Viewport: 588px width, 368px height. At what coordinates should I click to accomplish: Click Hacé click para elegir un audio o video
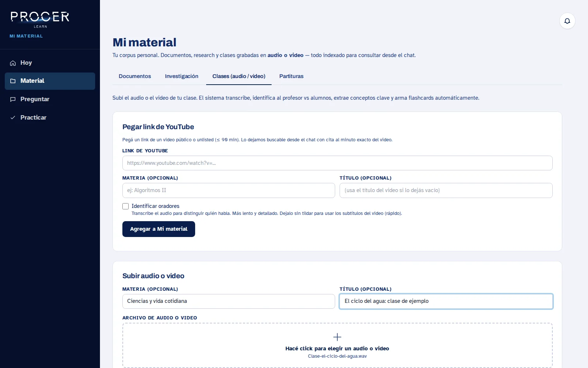[x=337, y=348]
